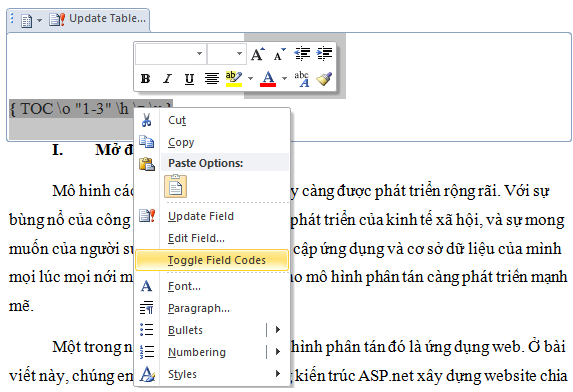Click the Update Table exclamation page icon

click(57, 20)
